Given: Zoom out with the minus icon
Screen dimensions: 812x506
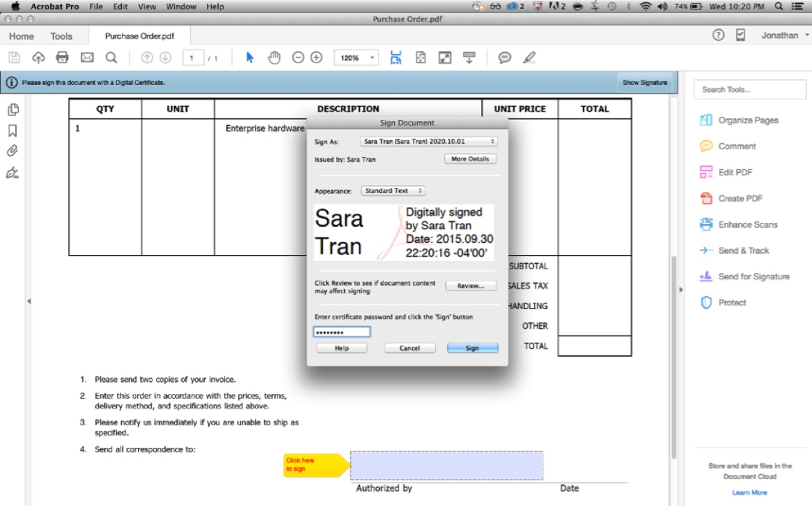Looking at the screenshot, I should (x=298, y=58).
